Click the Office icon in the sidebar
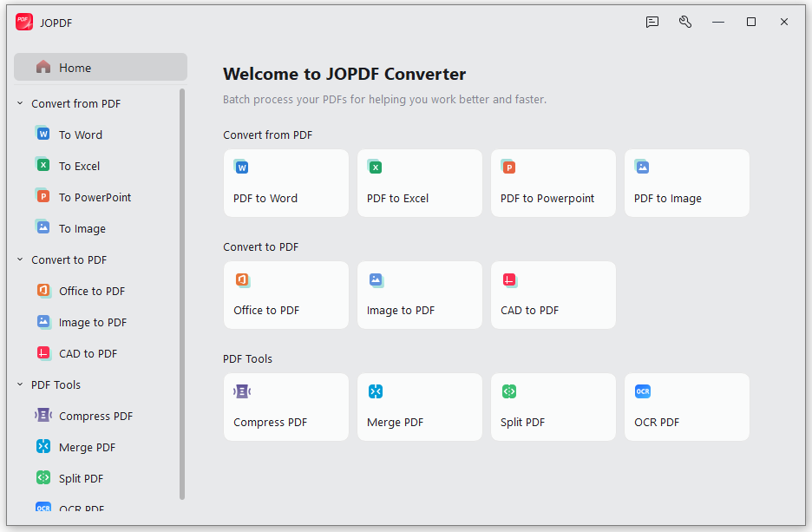 (43, 290)
